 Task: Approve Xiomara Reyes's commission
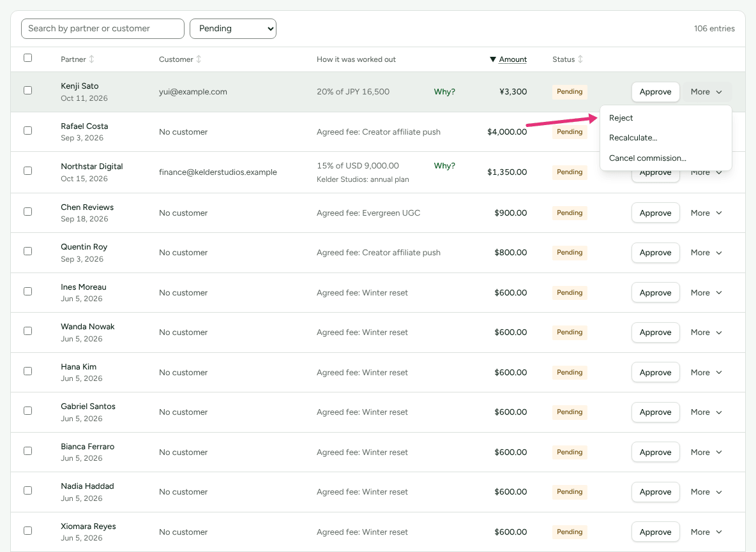pyautogui.click(x=655, y=532)
